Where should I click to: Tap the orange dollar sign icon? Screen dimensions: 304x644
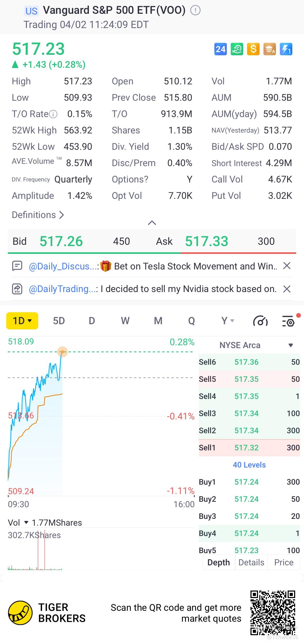click(253, 49)
